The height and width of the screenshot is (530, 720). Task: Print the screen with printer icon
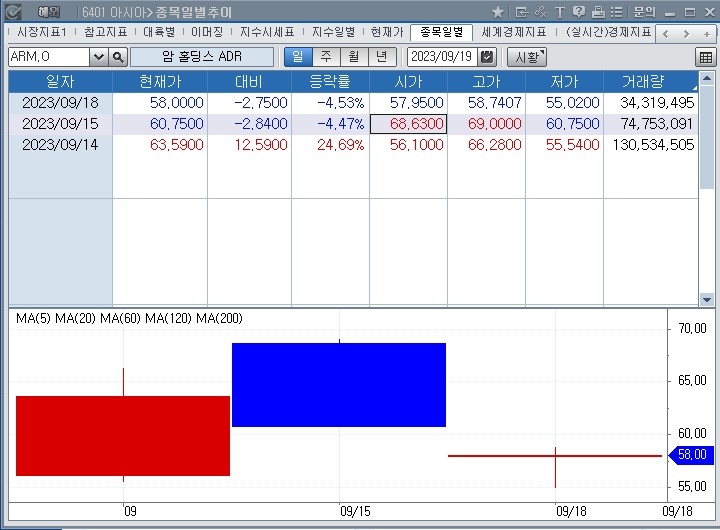598,12
